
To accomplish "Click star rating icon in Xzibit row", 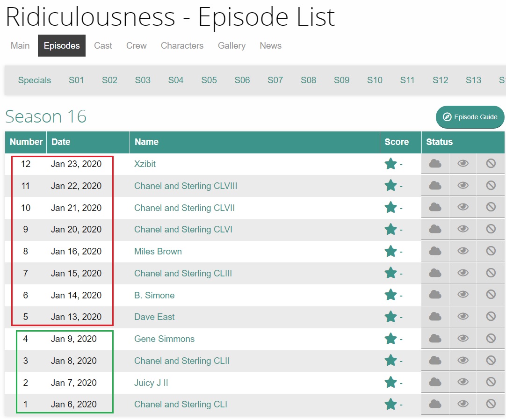I will 390,164.
